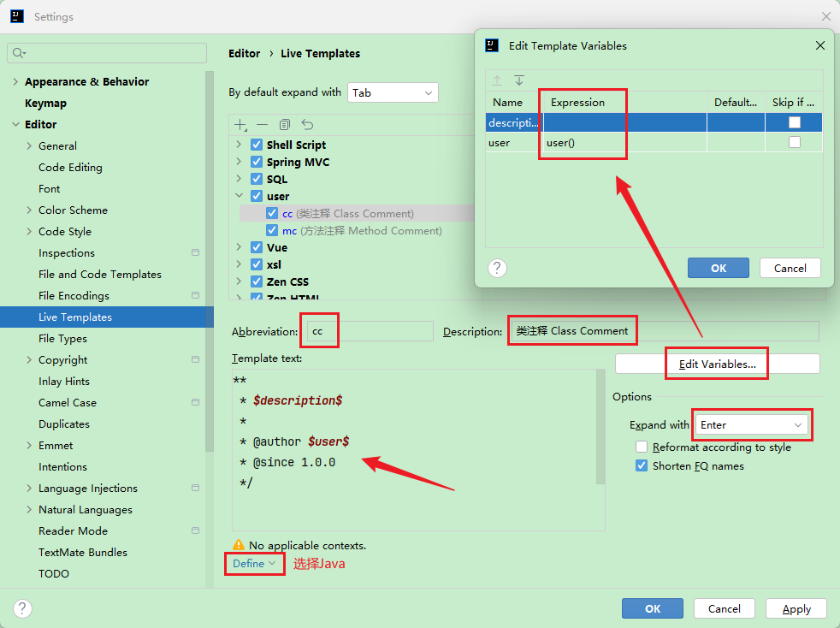Click the Settings search magnifier icon
The image size is (840, 628).
(x=18, y=53)
